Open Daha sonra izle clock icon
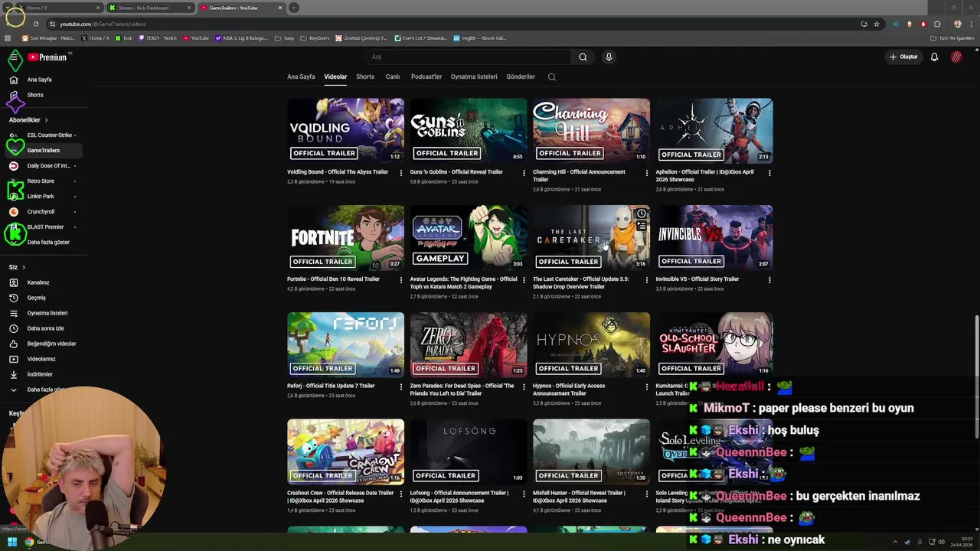 coord(13,328)
